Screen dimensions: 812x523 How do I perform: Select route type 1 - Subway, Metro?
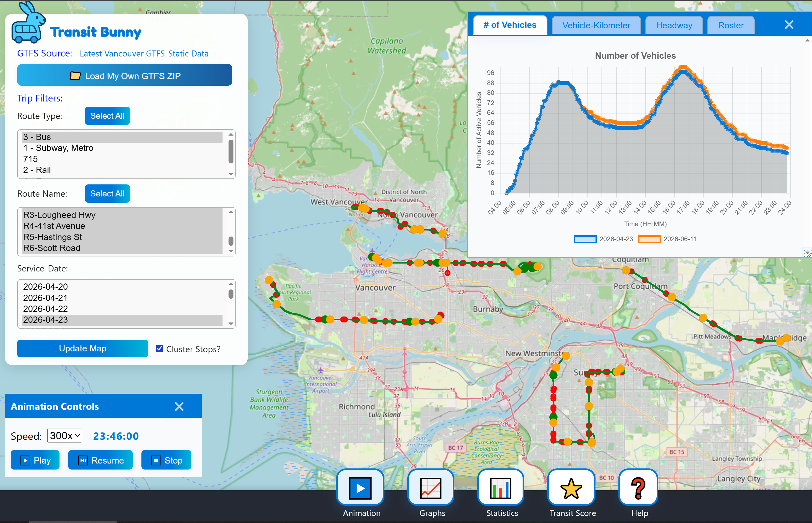122,148
